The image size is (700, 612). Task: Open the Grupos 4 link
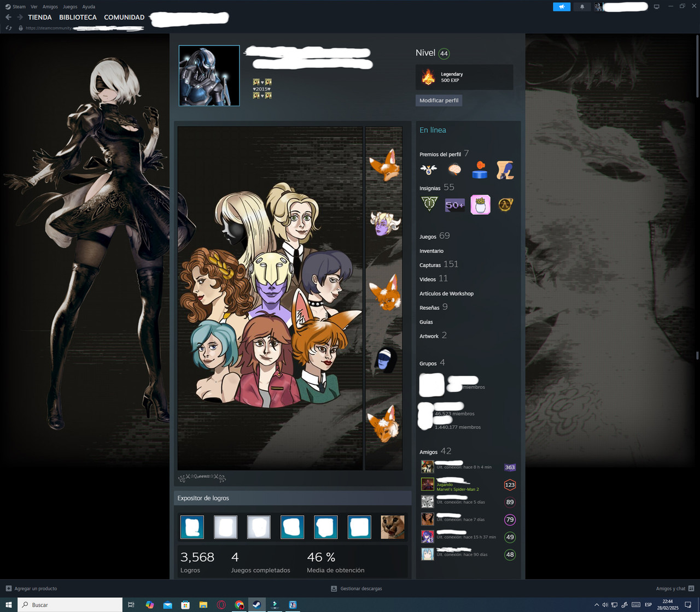coord(432,363)
